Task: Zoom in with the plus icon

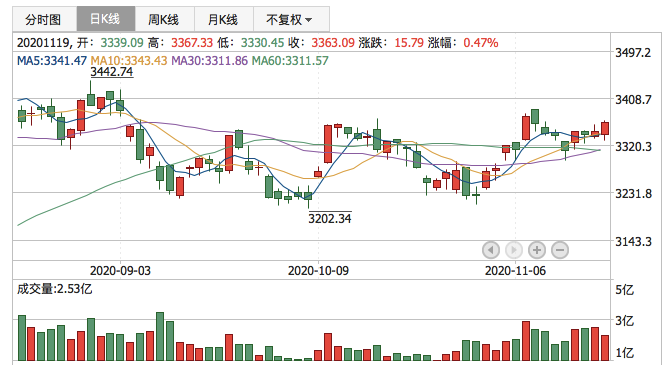Action: 537,250
